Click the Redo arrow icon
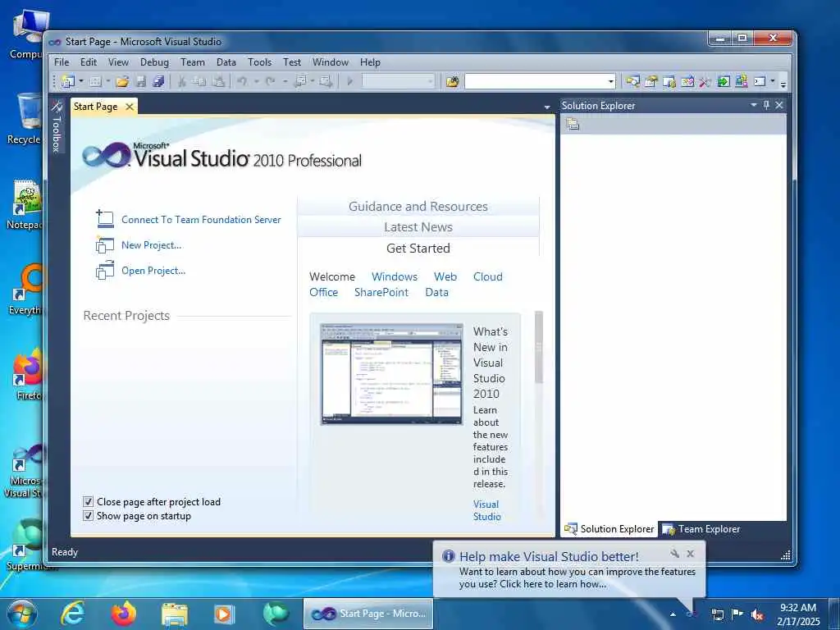This screenshot has width=840, height=630. coord(271,81)
